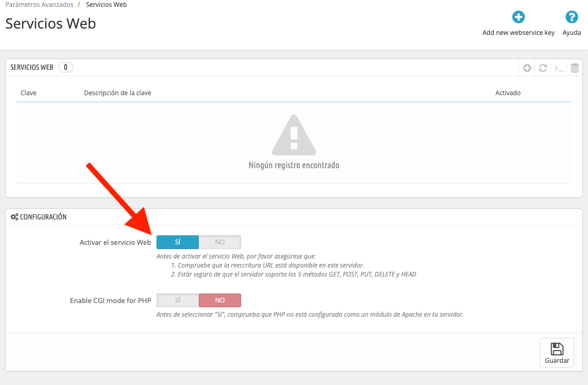Save settings with the Guardar button
Image resolution: width=588 pixels, height=385 pixels.
[x=557, y=353]
